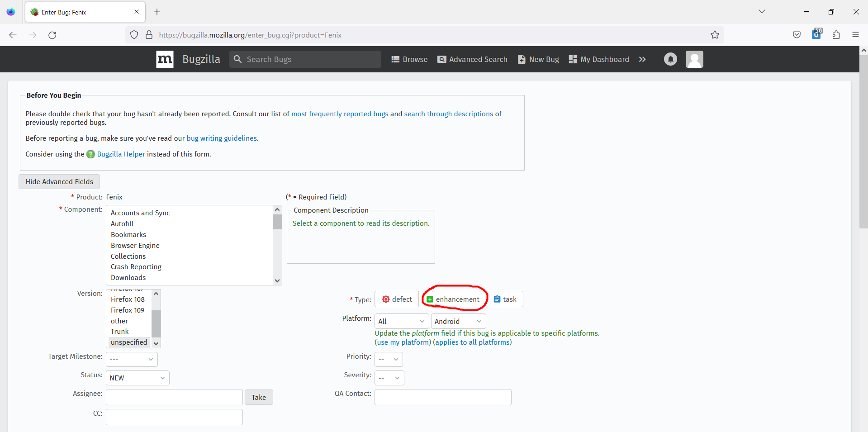Click the New Bug icon

[x=521, y=59]
